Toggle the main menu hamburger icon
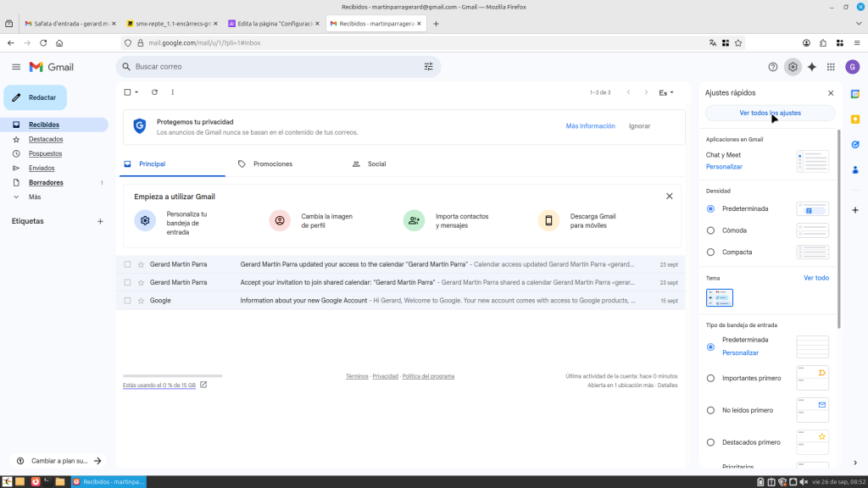This screenshot has height=488, width=868. (16, 67)
